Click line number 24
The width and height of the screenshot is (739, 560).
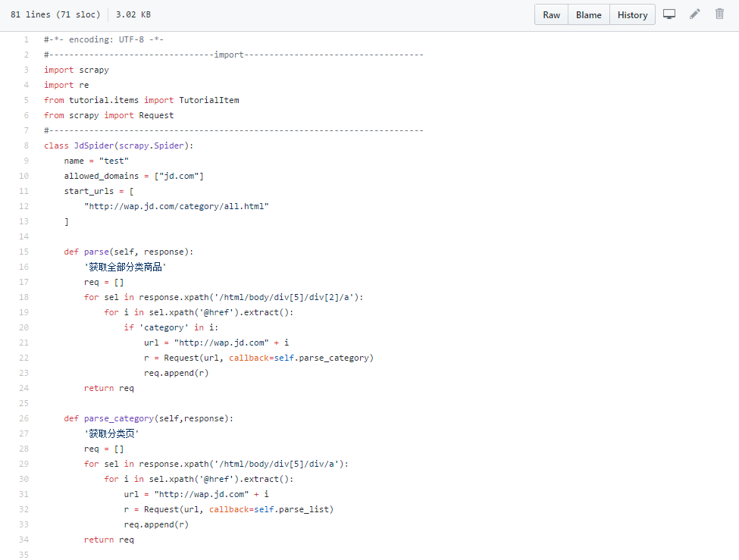pos(24,388)
